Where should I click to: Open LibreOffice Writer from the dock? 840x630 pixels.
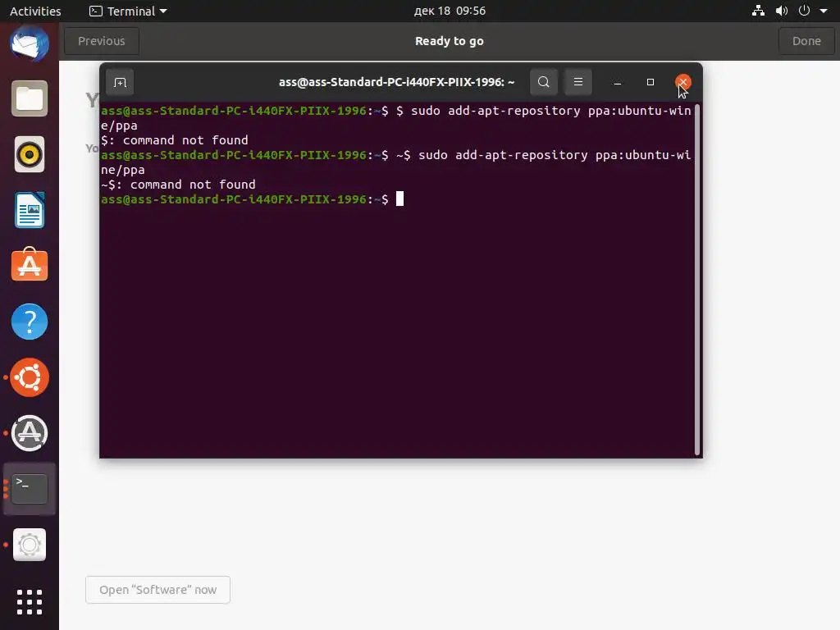click(x=30, y=210)
